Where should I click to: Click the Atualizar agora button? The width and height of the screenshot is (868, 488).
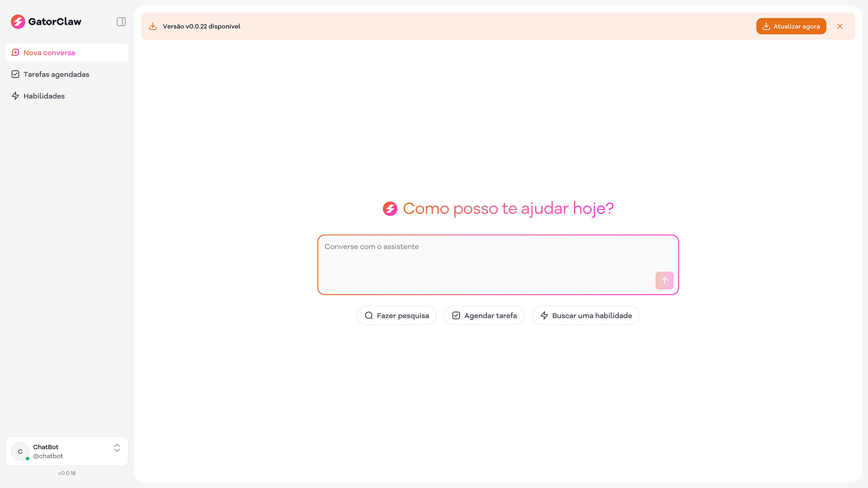click(x=791, y=26)
